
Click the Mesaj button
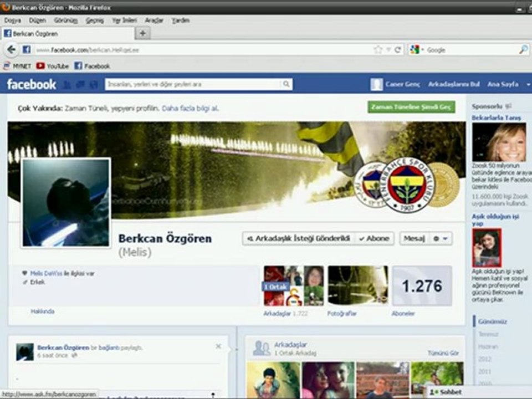pyautogui.click(x=415, y=238)
